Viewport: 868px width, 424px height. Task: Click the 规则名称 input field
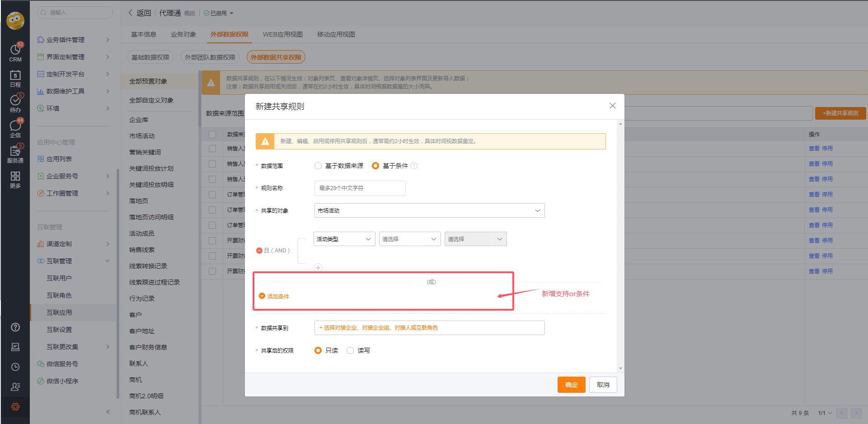coord(359,188)
